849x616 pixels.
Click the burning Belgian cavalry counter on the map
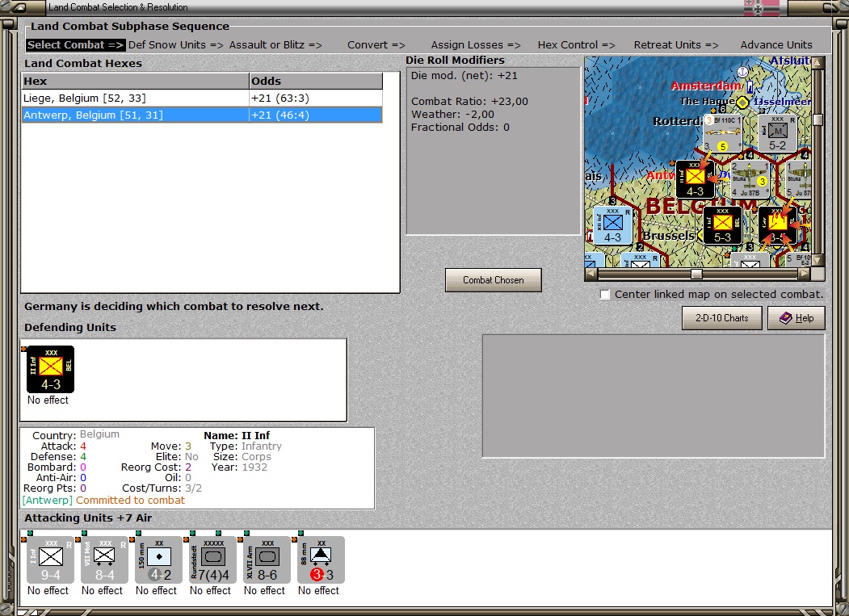777,226
